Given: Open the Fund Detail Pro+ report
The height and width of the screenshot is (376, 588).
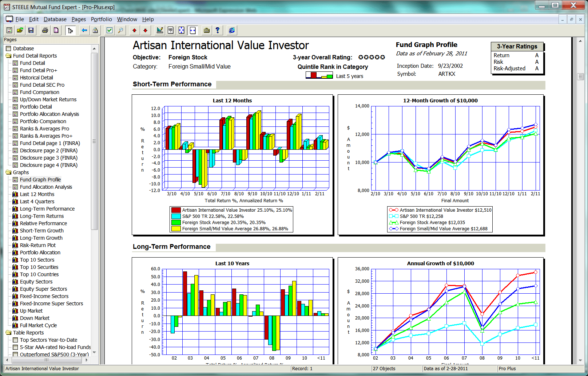Looking at the screenshot, I should point(39,70).
